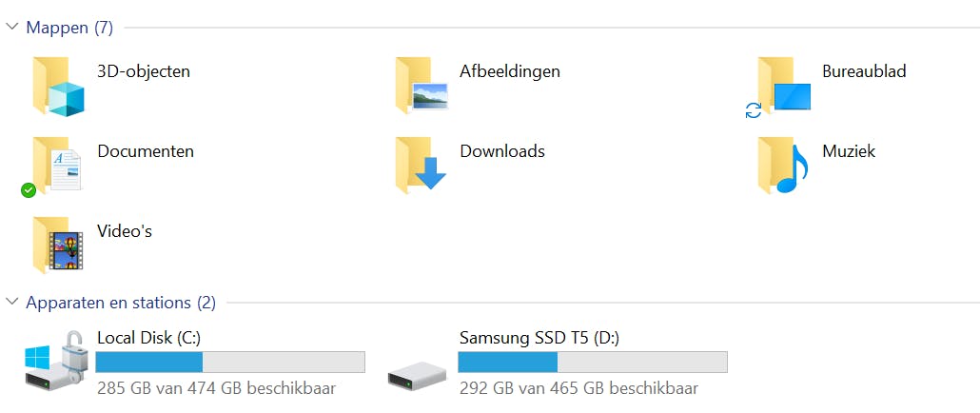Image resolution: width=980 pixels, height=413 pixels.
Task: Collapse the Mappen section chevron
Action: (x=12, y=28)
